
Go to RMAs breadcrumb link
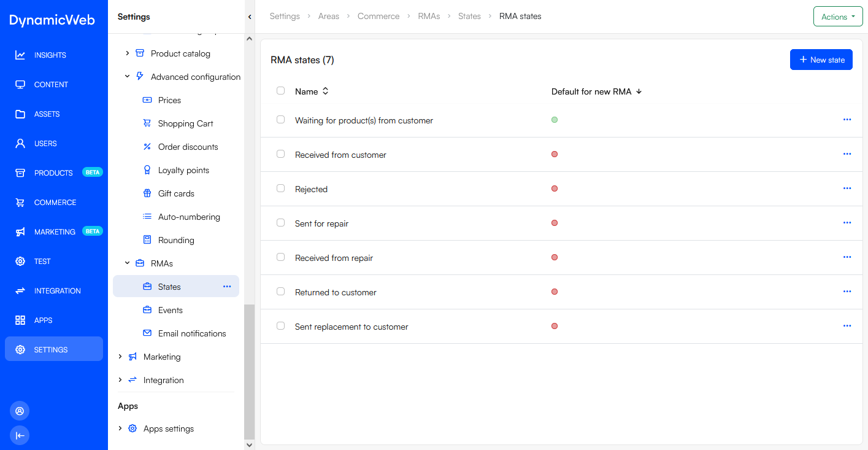[x=429, y=17]
